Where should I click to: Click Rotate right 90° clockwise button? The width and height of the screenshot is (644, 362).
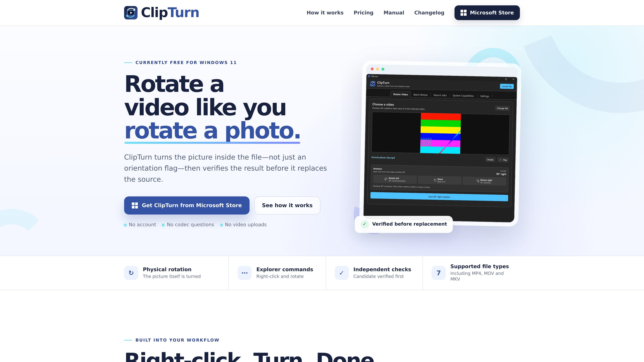[x=484, y=181]
